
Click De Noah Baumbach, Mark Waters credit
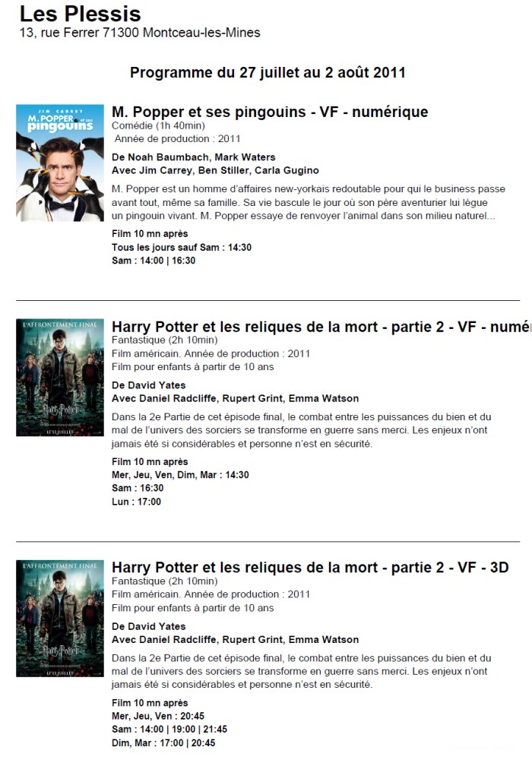pos(193,157)
